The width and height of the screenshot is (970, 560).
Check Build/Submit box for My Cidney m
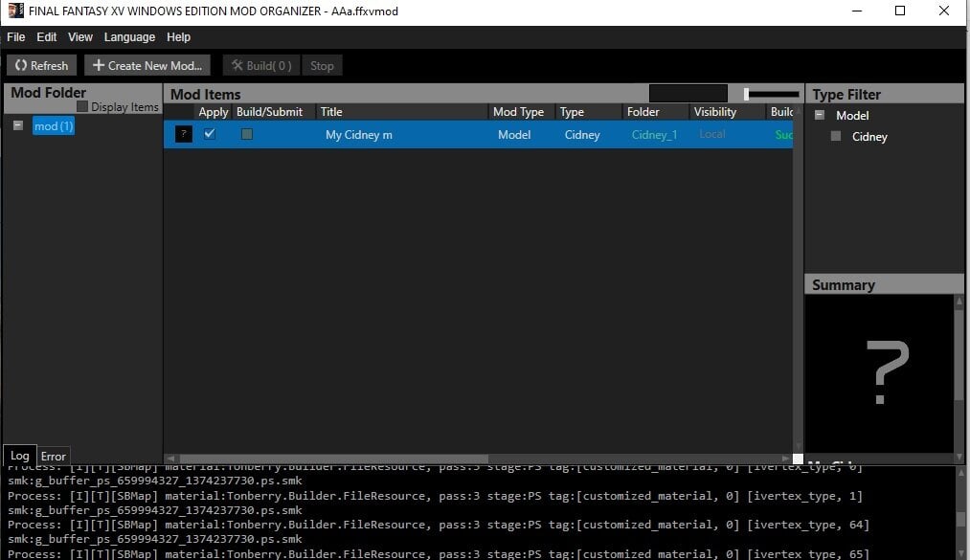click(247, 133)
